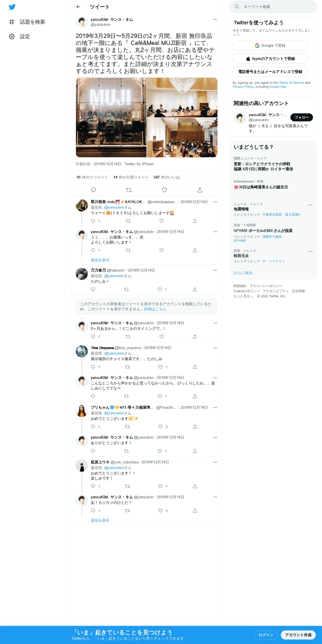The width and height of the screenshot is (322, 644).
Task: Open 話題を検索 in the sidebar
Action: tap(27, 22)
